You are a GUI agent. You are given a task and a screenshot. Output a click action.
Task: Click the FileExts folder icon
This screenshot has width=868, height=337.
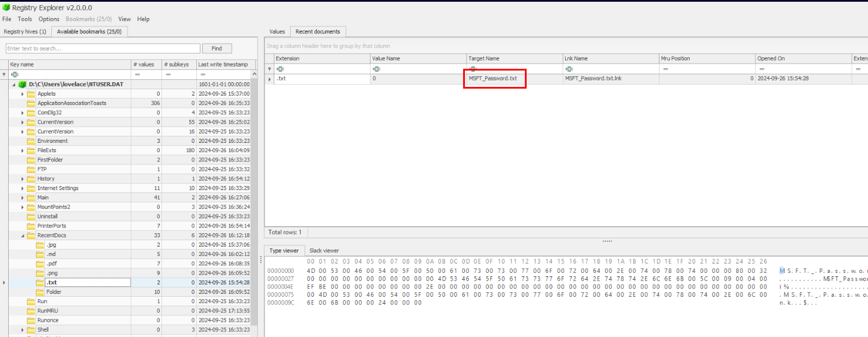pyautogui.click(x=31, y=150)
